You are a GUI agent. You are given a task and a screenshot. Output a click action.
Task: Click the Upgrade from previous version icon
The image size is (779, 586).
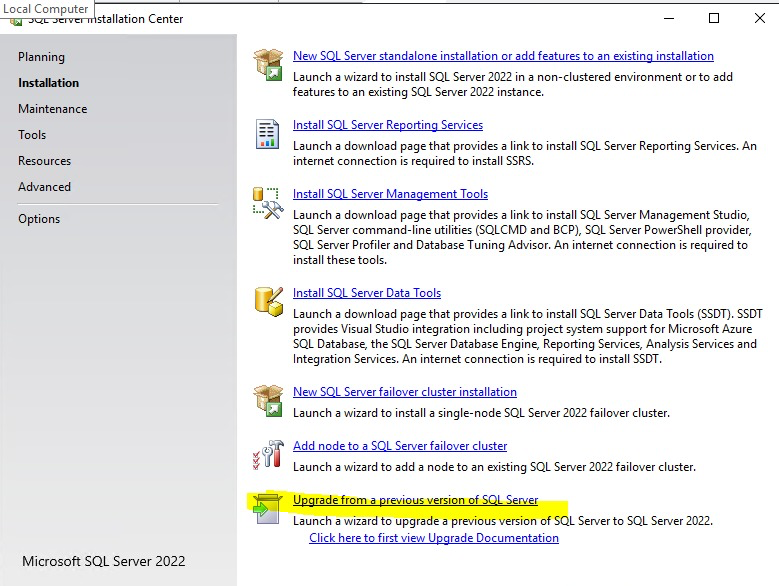coord(267,508)
